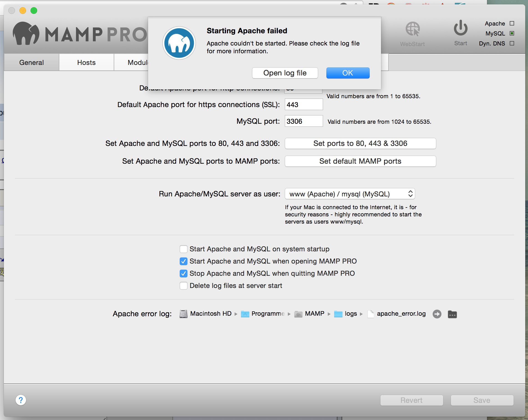Screen dimensions: 528x420
Task: Click the Save button
Action: (x=482, y=400)
